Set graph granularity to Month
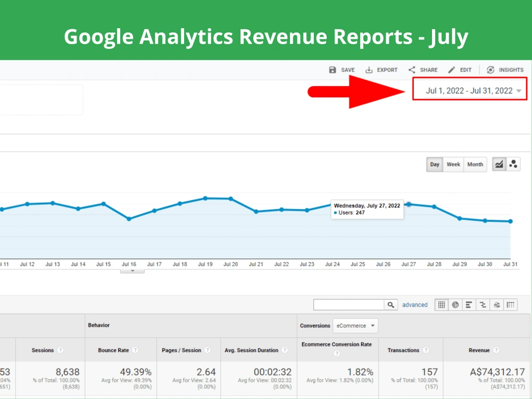Viewport: 532px width, 399px height. pyautogui.click(x=475, y=164)
